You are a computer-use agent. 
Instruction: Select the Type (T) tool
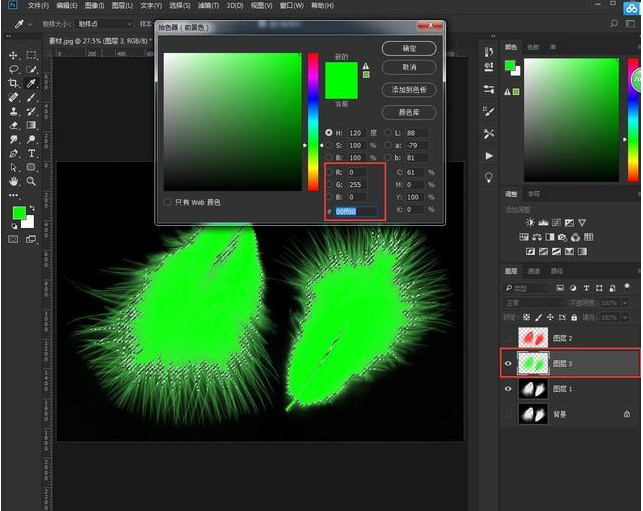tap(32, 154)
